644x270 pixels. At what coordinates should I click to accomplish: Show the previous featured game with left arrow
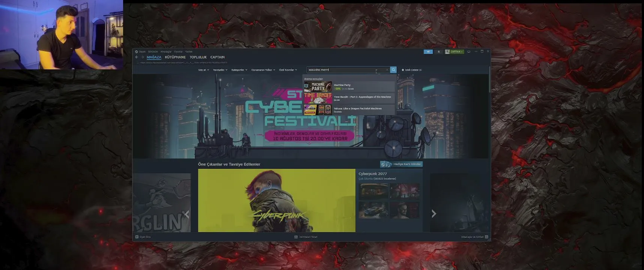[187, 214]
